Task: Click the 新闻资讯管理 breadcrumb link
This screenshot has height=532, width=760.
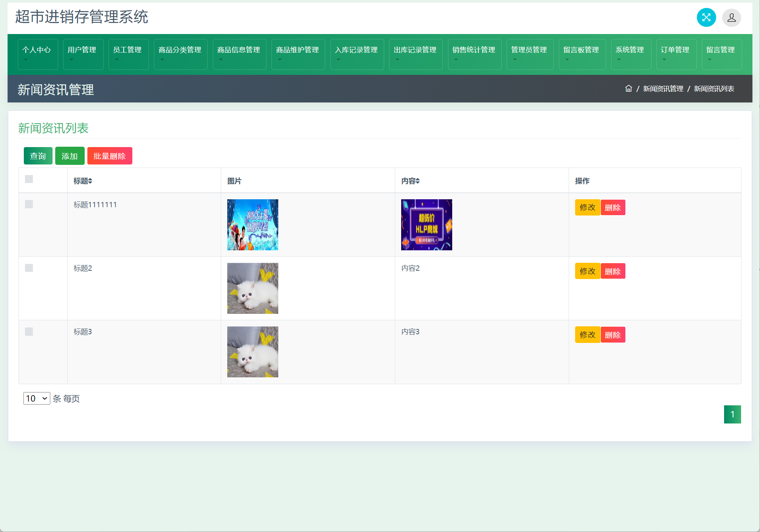Action: [663, 88]
